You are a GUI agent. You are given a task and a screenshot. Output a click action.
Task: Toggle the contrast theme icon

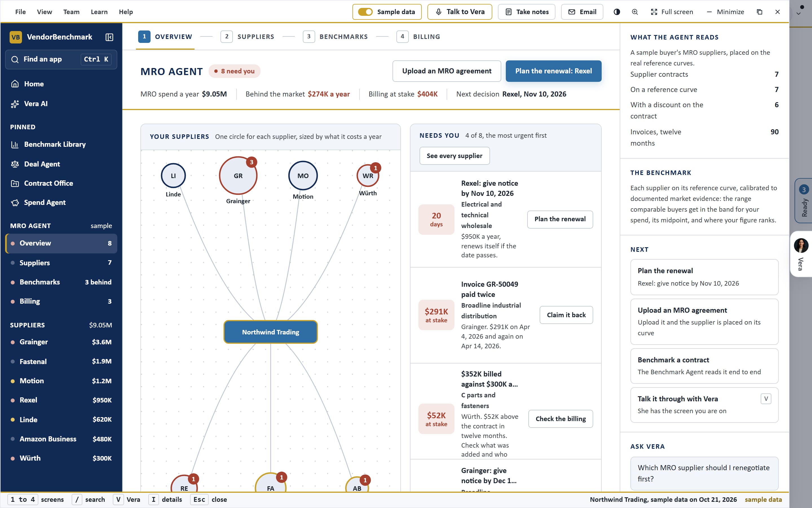(x=617, y=12)
